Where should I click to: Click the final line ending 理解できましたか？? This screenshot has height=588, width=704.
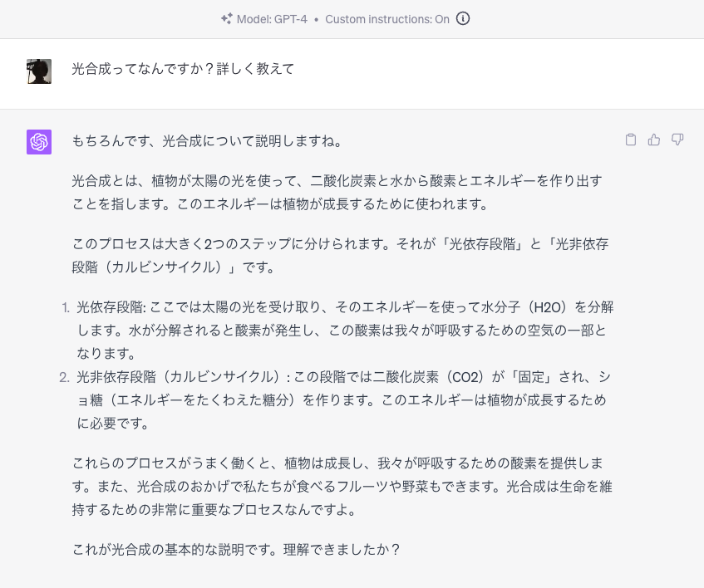click(236, 550)
